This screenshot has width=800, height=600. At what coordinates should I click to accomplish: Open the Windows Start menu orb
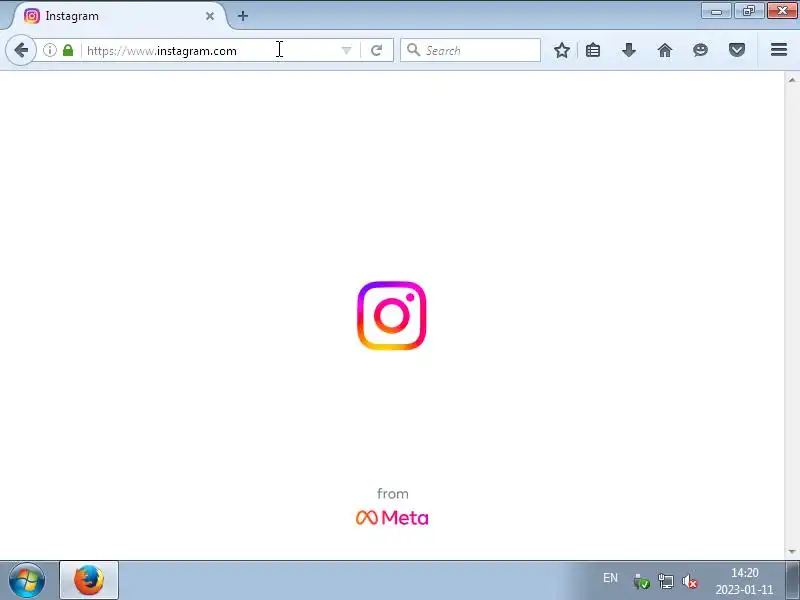[27, 580]
